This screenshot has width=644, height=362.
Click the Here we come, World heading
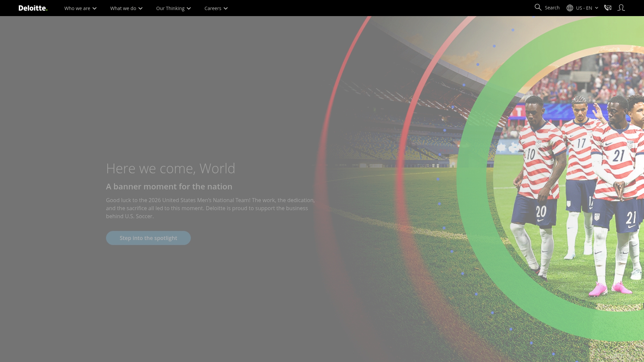(x=171, y=168)
